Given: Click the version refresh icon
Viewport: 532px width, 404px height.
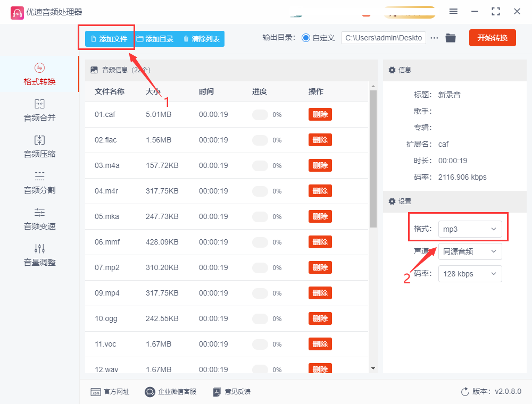Looking at the screenshot, I should [x=465, y=392].
